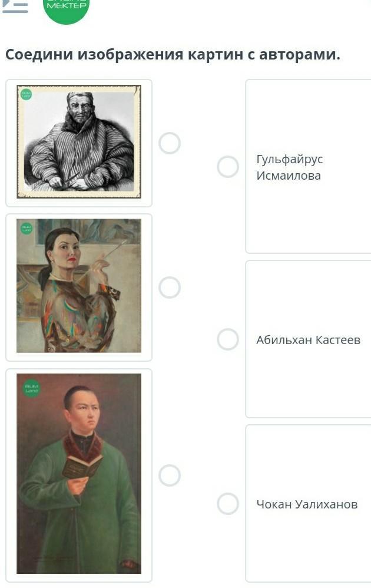Click Bilim Land badge on sketch portrait

tap(26, 94)
